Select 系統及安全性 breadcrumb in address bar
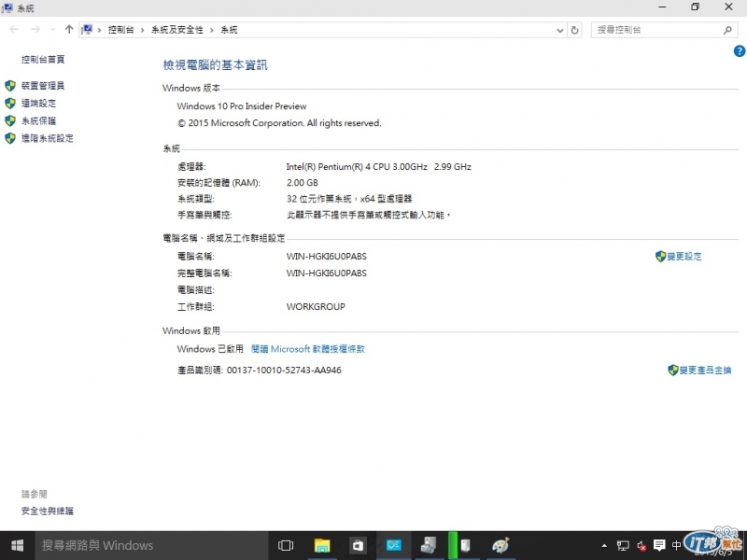 pos(177,30)
